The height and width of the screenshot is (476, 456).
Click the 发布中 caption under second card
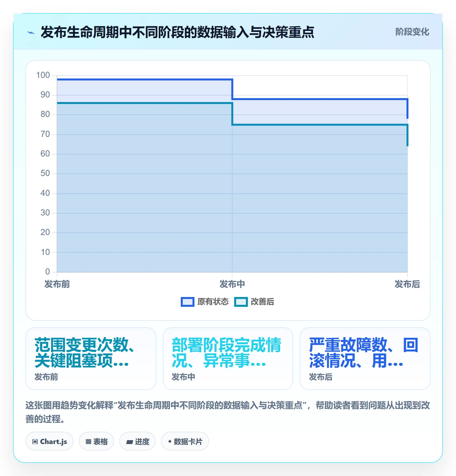(183, 377)
